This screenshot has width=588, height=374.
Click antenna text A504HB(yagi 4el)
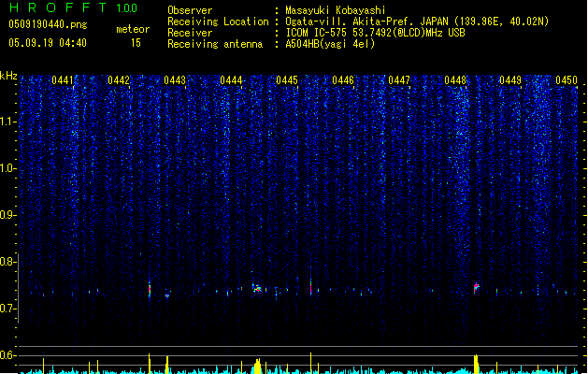coord(330,44)
